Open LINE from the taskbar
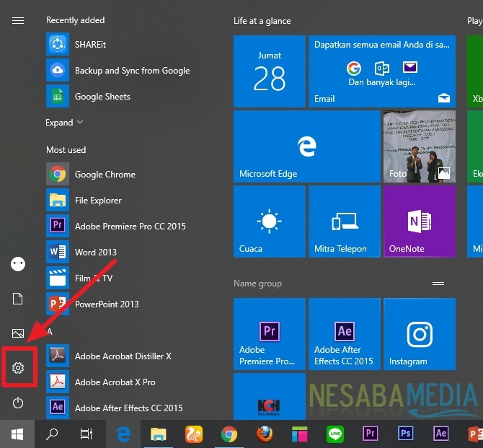Screen dimensions: 483x448 point(334,434)
